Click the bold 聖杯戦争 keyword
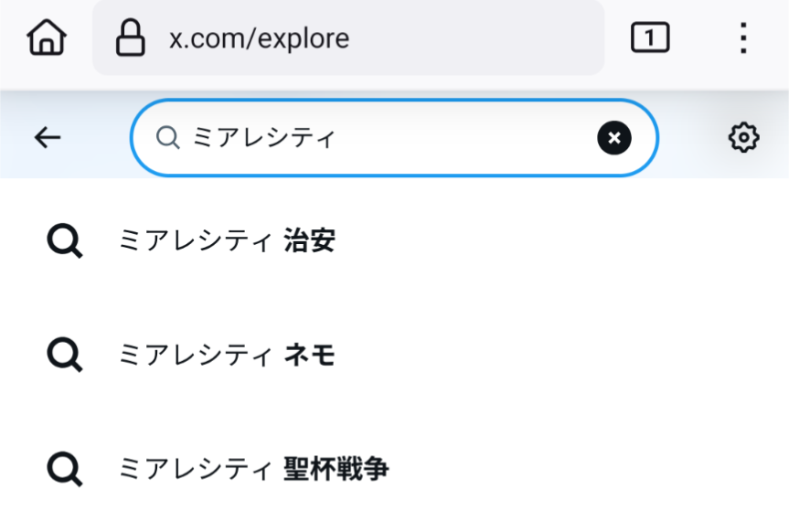Viewport: 789px width, 532px height. tap(336, 469)
